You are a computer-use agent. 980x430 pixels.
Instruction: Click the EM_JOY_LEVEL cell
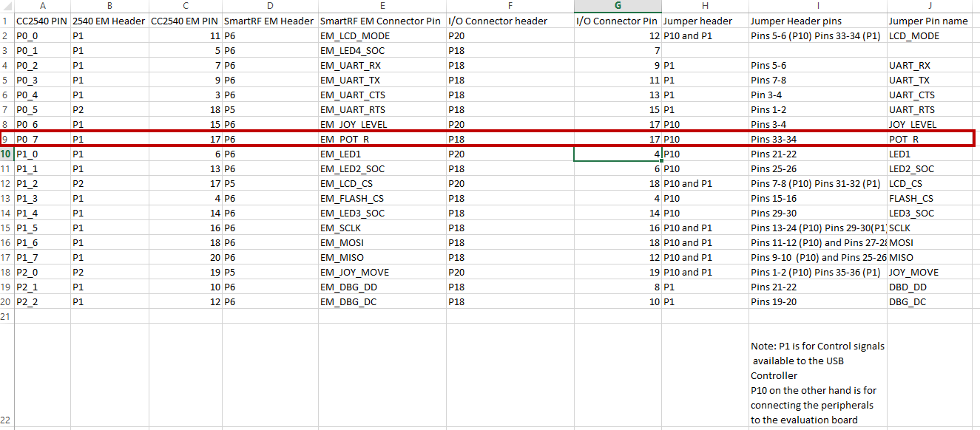click(382, 124)
